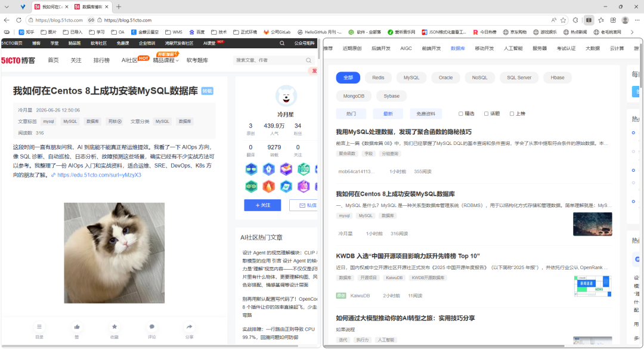Open article 我用MySQL处理数据，发现了聚合函数的隐秘技巧

tap(404, 132)
